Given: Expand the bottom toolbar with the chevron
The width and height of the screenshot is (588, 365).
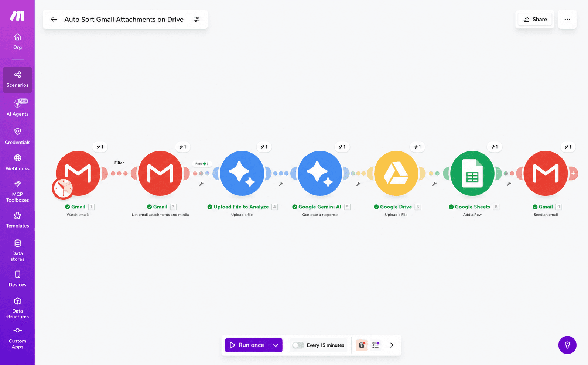Looking at the screenshot, I should click(392, 345).
